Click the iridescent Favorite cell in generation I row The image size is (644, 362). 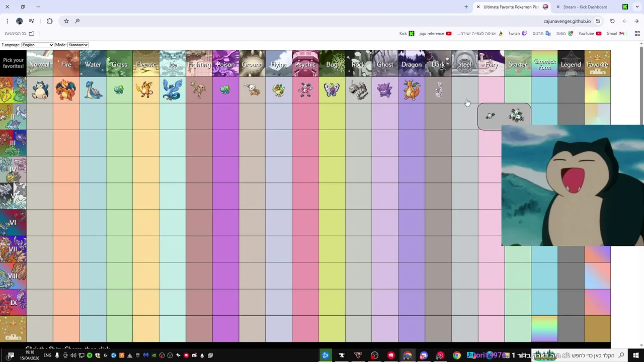click(598, 90)
